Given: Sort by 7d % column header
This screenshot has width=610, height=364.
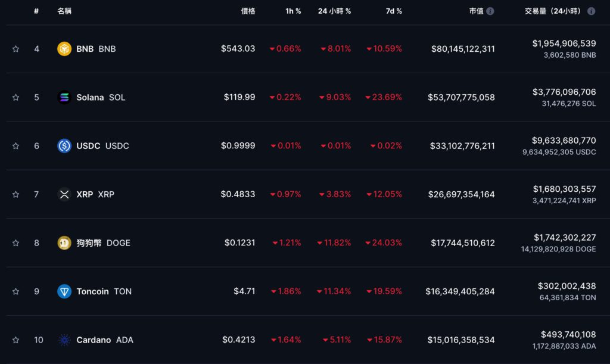Looking at the screenshot, I should tap(391, 11).
